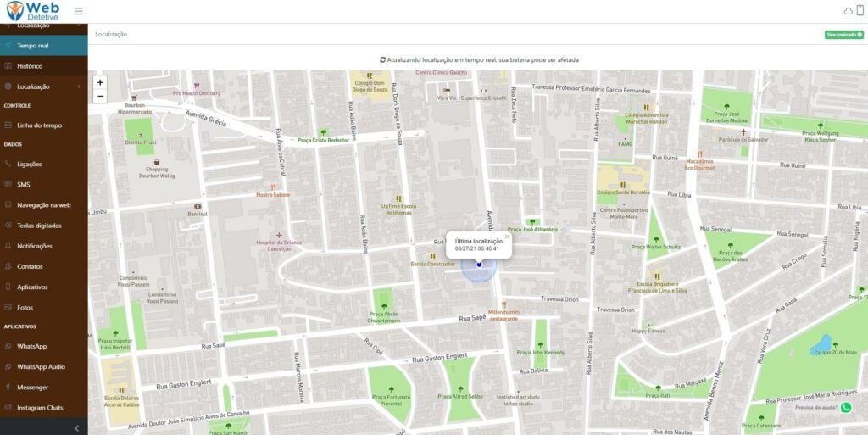
Task: Expand the Localização submenu chevron
Action: (78, 86)
